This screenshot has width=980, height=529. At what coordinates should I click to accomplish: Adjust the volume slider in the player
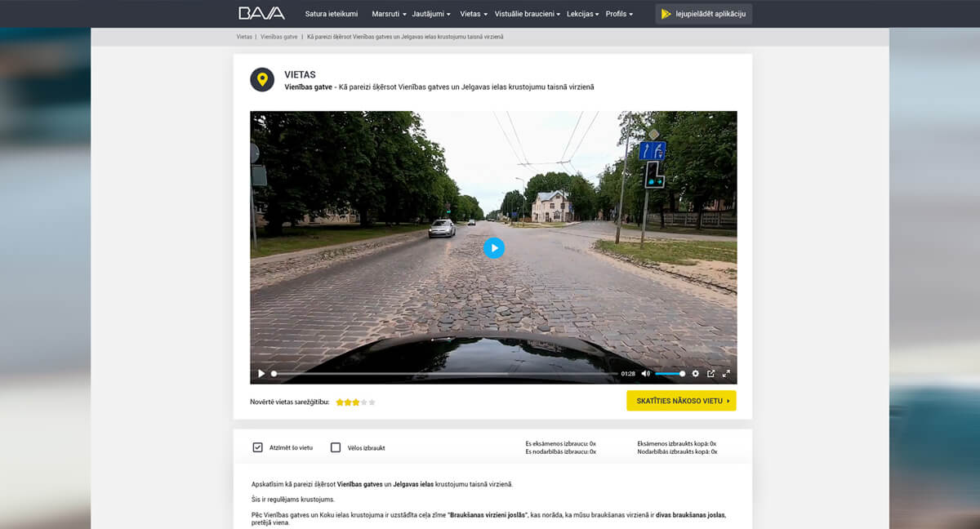tap(670, 373)
